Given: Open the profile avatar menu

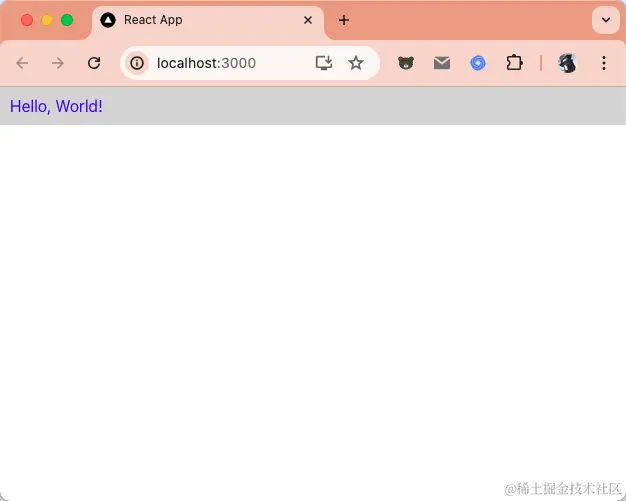Looking at the screenshot, I should 567,63.
